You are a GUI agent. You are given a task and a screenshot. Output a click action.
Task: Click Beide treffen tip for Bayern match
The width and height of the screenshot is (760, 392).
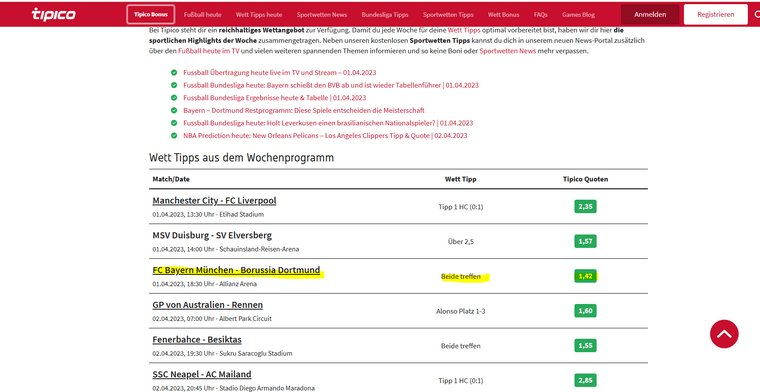pos(461,277)
